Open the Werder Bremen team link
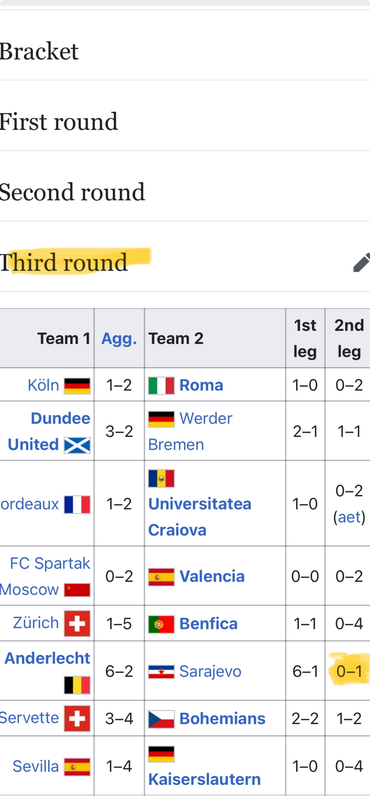This screenshot has width=370, height=800. [x=190, y=432]
